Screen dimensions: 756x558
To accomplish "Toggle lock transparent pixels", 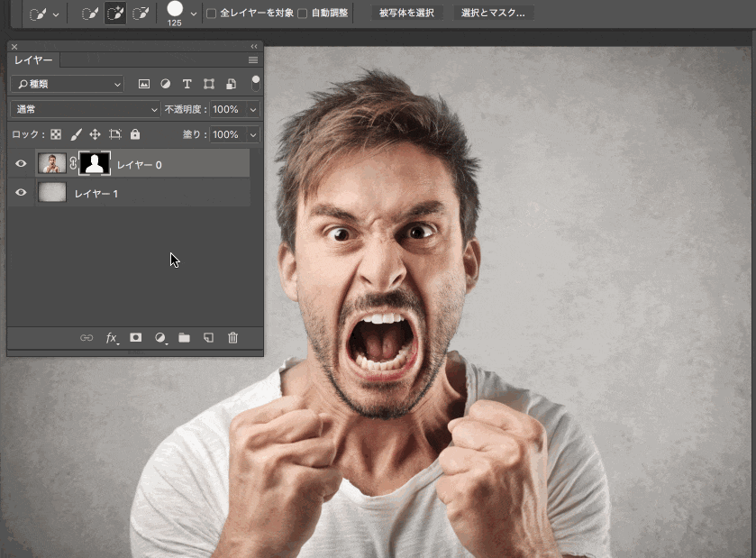I will coord(56,134).
